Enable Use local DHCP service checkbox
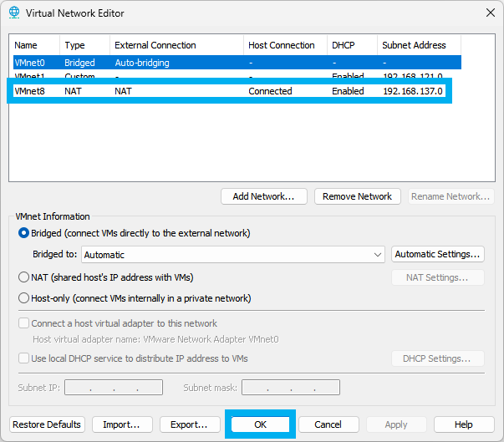 coord(23,358)
